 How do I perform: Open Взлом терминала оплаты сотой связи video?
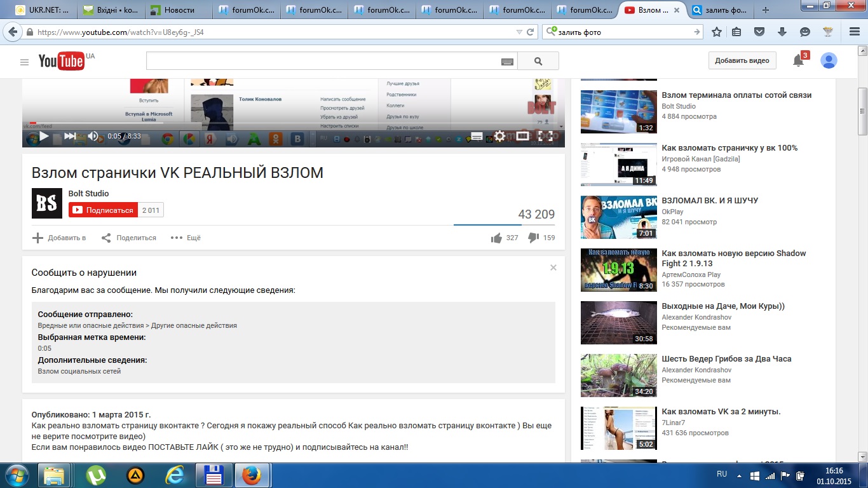736,95
